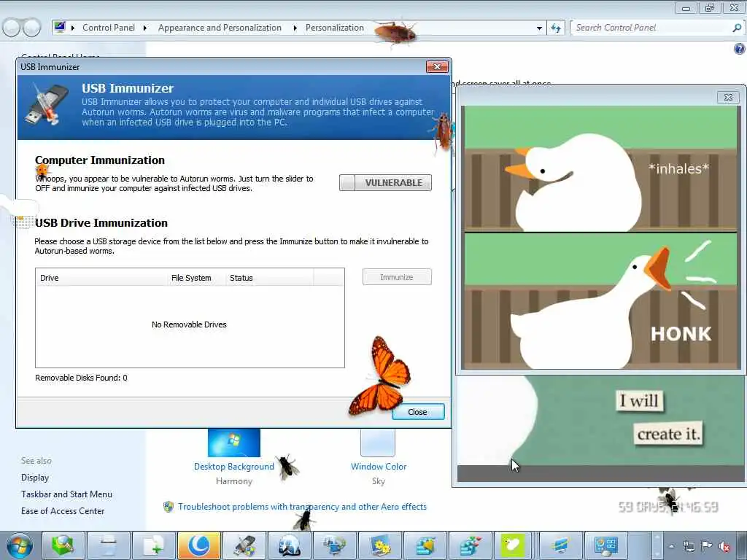Viewport: 747px width, 560px height.
Task: Open the address bar history dropdown
Action: pos(539,28)
